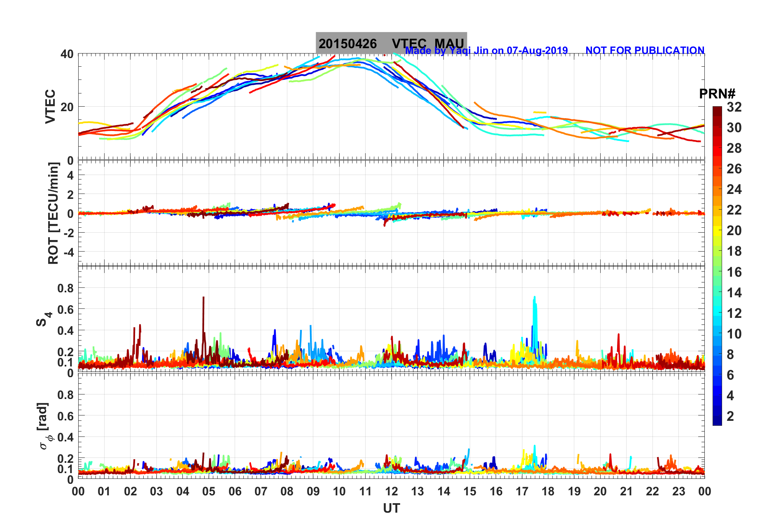783x532 pixels.
Task: Click colorbar tick label "26"
Action: [x=734, y=169]
